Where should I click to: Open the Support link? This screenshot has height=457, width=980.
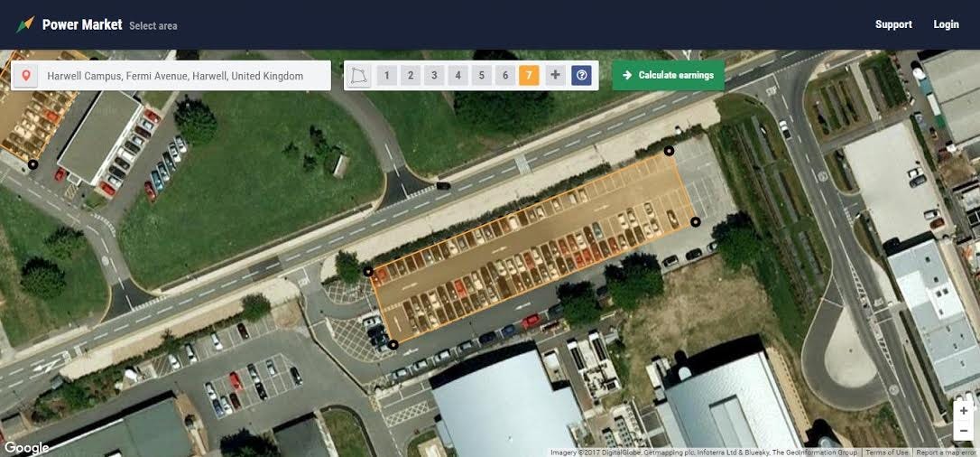[x=893, y=24]
